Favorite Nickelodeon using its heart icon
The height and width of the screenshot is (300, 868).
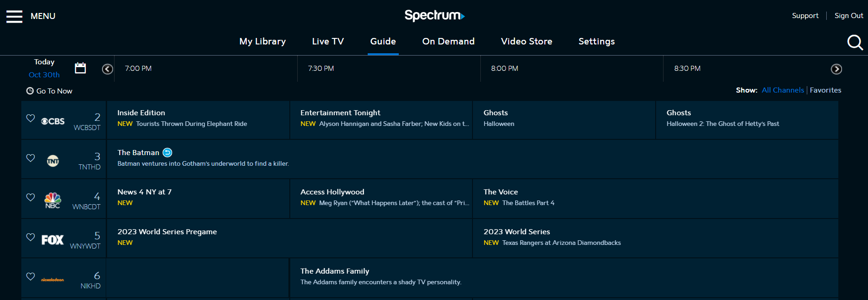tap(30, 276)
